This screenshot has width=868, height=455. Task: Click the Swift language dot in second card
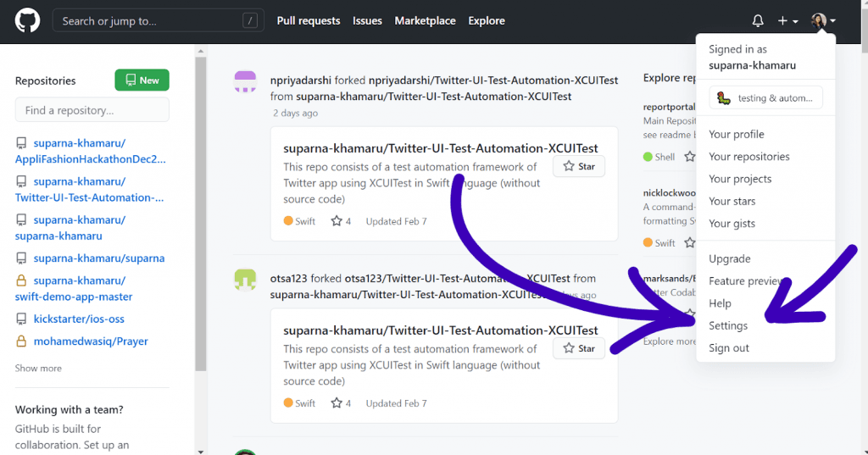288,403
